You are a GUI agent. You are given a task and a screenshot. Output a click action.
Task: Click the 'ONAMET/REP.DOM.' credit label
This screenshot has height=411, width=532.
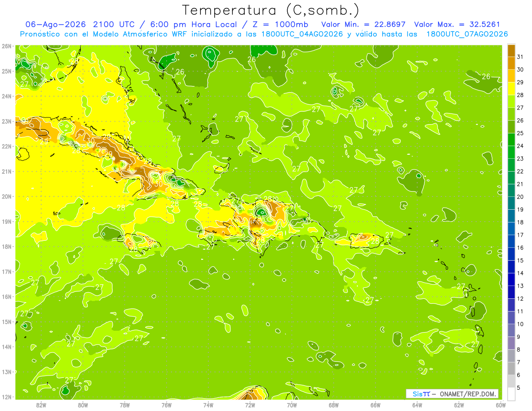click(x=468, y=394)
